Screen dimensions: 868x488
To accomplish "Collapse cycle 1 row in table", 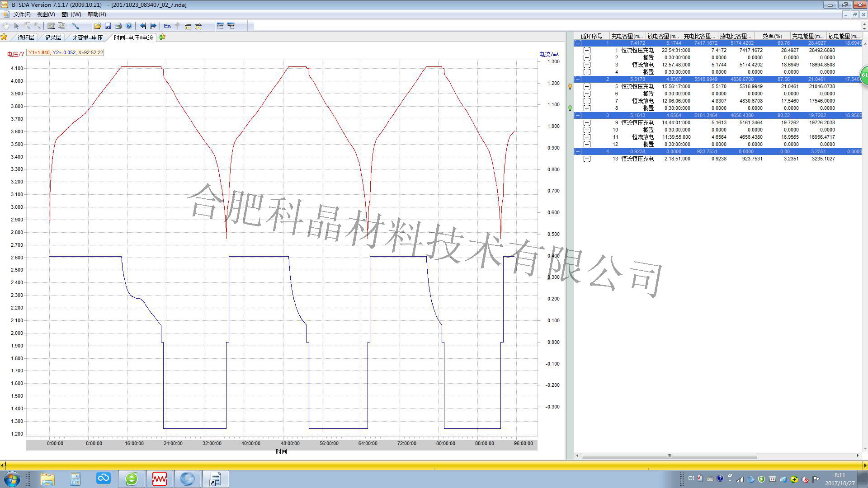I will [x=578, y=43].
